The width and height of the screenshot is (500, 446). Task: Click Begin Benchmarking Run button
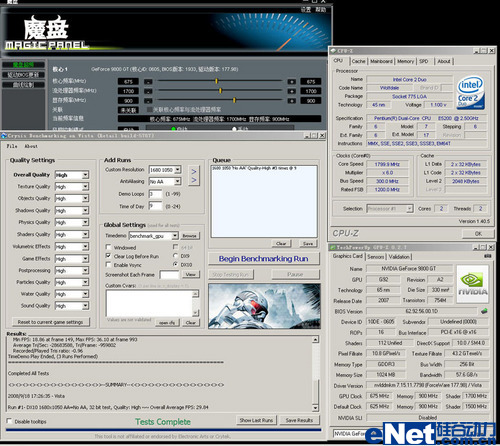(x=264, y=259)
